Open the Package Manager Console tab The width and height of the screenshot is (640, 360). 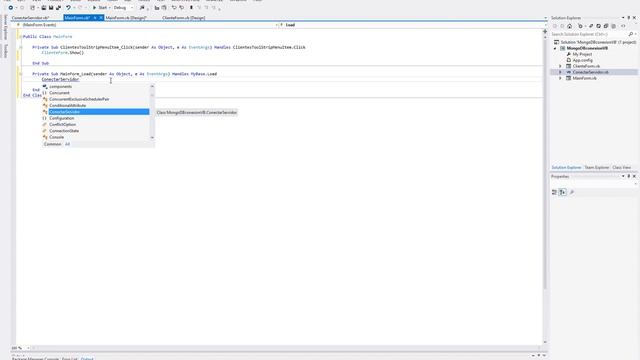[x=35, y=359]
